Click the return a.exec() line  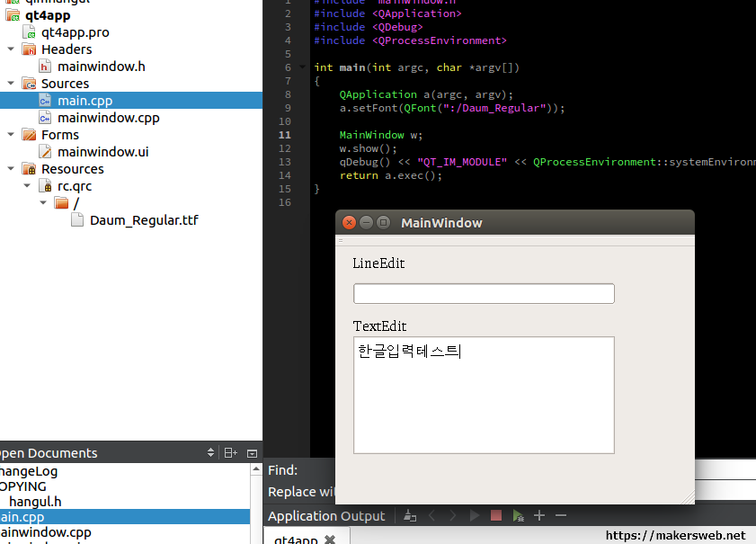pos(390,175)
